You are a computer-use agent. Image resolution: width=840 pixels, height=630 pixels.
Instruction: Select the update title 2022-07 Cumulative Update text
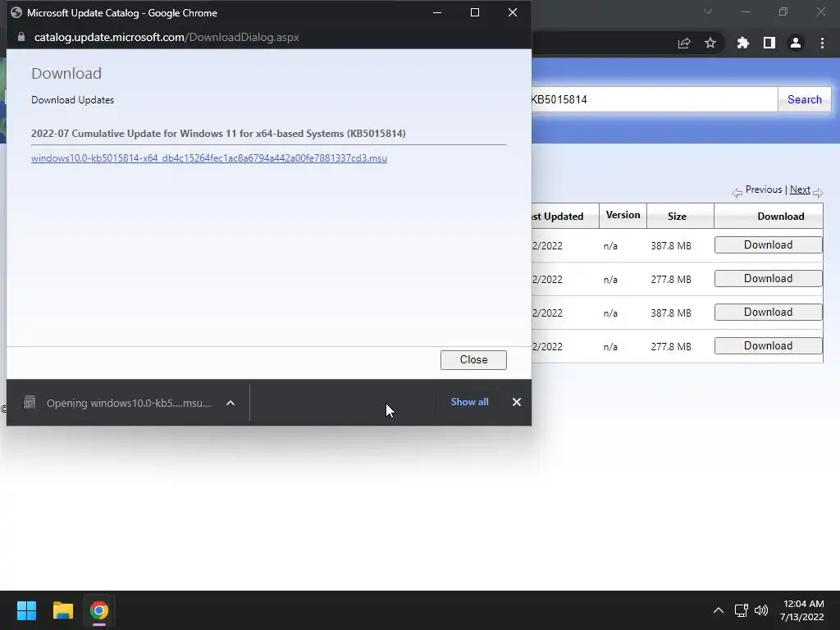click(218, 134)
